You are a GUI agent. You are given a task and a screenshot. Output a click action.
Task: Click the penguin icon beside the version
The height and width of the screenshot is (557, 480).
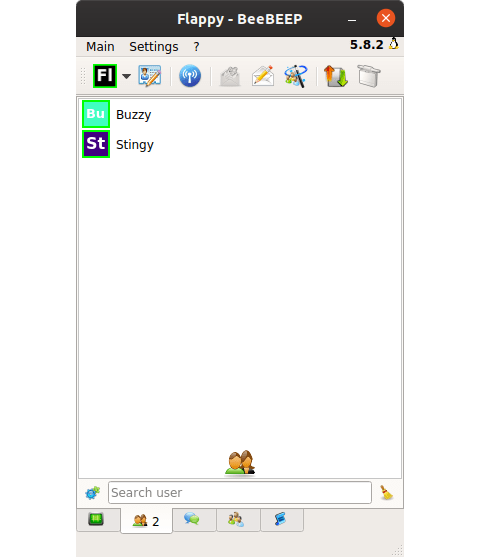394,44
